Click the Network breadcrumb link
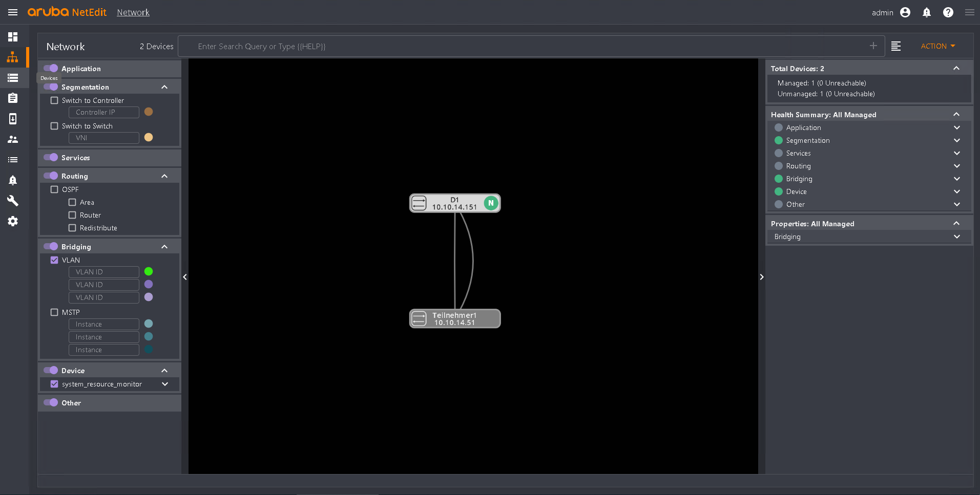This screenshot has height=495, width=980. point(133,12)
